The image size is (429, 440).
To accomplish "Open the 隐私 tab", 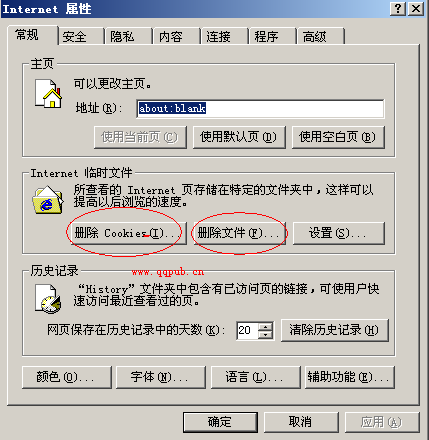I will tap(128, 36).
